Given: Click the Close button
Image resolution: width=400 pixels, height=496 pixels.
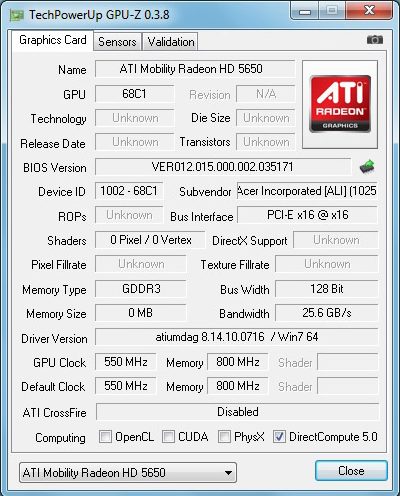Looking at the screenshot, I should coord(351,471).
